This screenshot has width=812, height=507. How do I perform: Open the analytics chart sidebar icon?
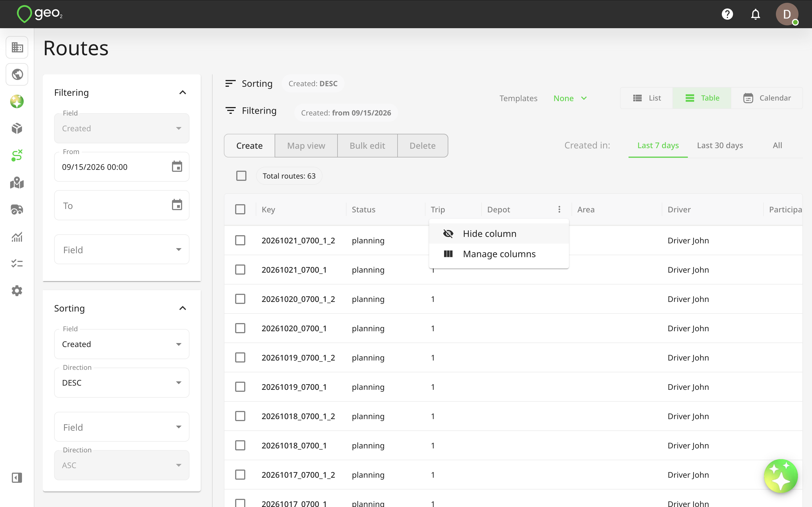(x=17, y=237)
